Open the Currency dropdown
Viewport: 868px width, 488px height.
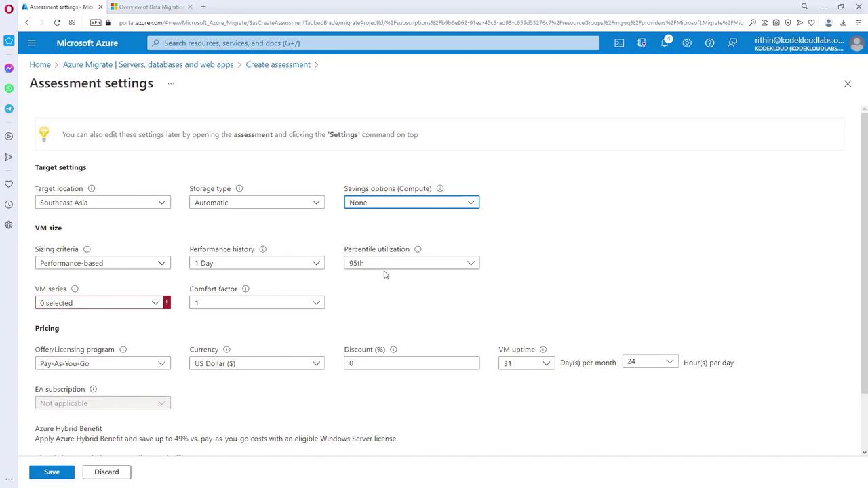tap(257, 363)
